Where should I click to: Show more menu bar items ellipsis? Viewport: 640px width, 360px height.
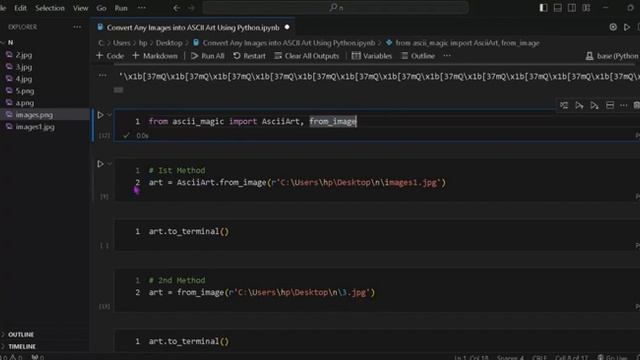tap(142, 8)
